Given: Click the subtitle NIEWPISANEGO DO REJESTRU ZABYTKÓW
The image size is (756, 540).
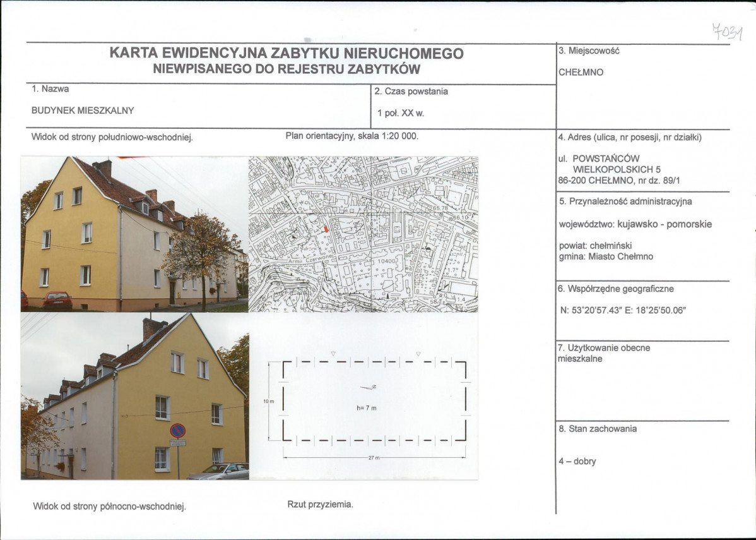Looking at the screenshot, I should [x=286, y=69].
